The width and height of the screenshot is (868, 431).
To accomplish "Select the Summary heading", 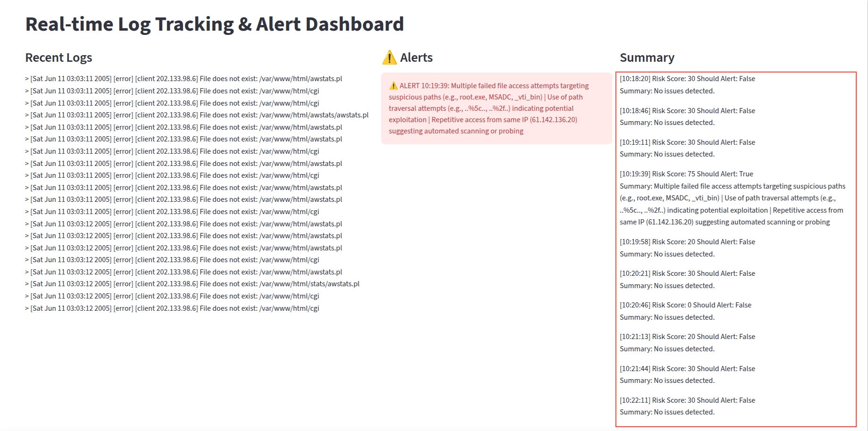I will 647,58.
